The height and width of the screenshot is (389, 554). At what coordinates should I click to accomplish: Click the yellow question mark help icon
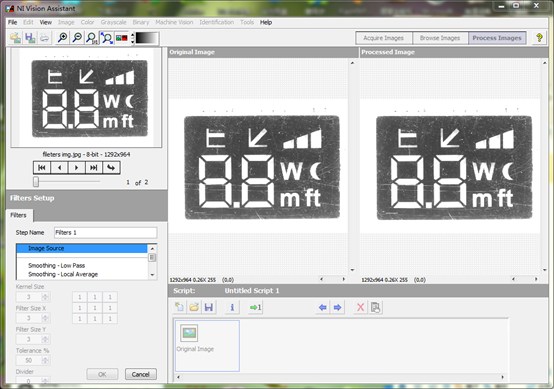click(539, 38)
